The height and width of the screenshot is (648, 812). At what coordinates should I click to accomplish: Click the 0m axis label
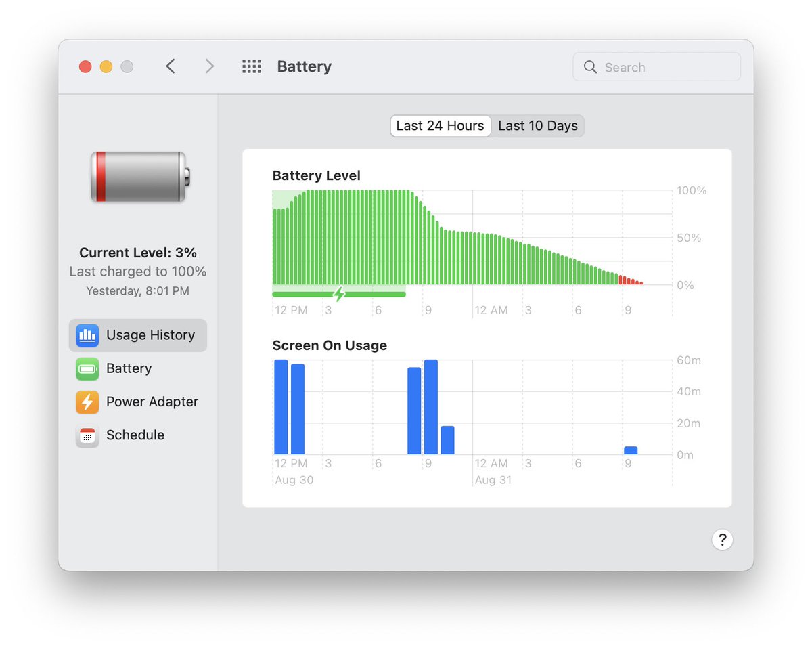[685, 455]
